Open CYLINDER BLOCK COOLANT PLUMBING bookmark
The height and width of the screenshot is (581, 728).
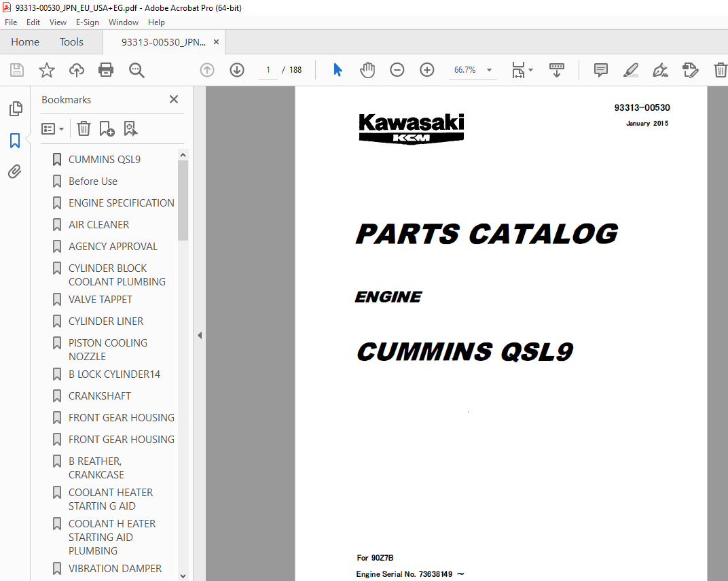pos(117,275)
